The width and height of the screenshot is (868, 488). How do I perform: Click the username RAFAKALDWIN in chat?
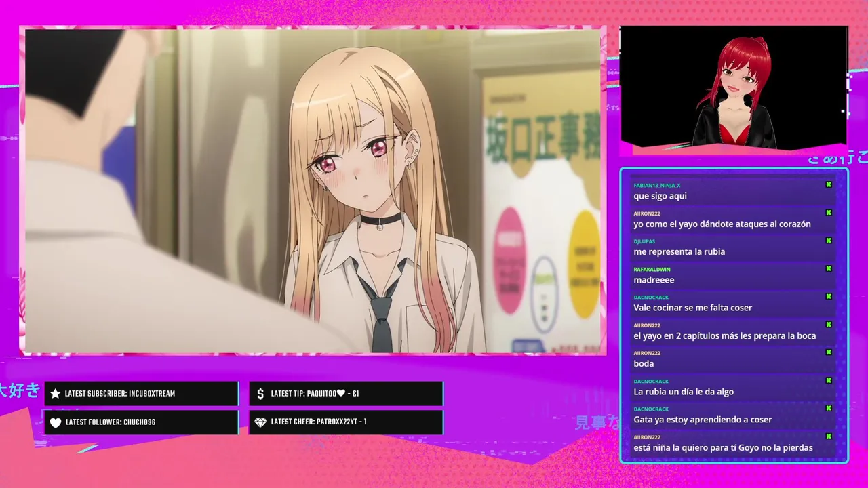652,269
